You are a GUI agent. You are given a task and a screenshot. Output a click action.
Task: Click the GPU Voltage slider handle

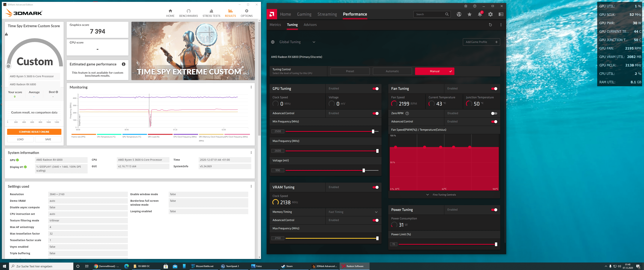364,171
